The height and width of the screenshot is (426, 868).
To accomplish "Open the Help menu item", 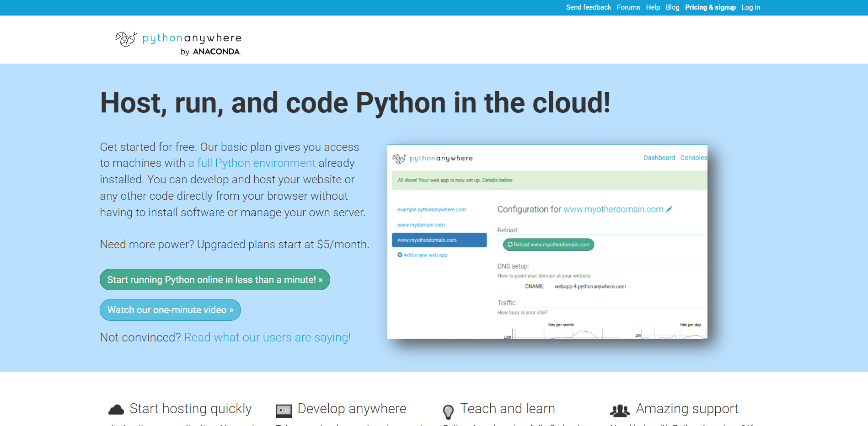I will pos(653,7).
